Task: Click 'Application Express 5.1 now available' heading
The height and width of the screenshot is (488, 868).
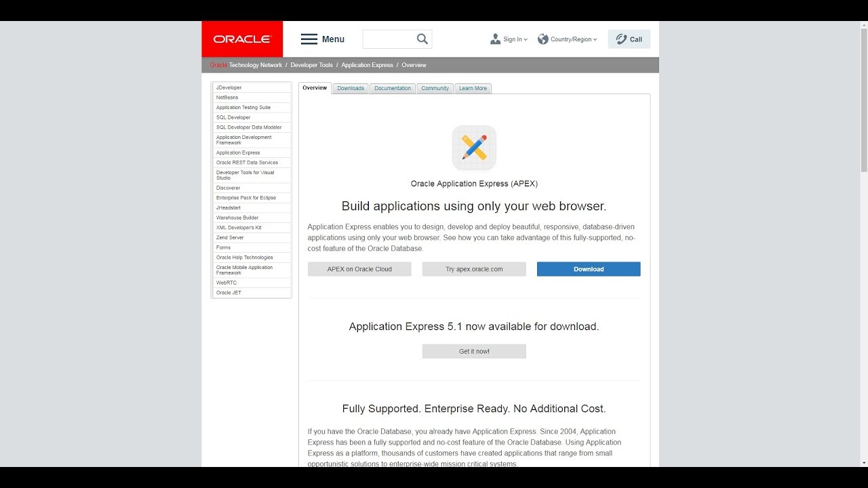Action: coord(474,327)
